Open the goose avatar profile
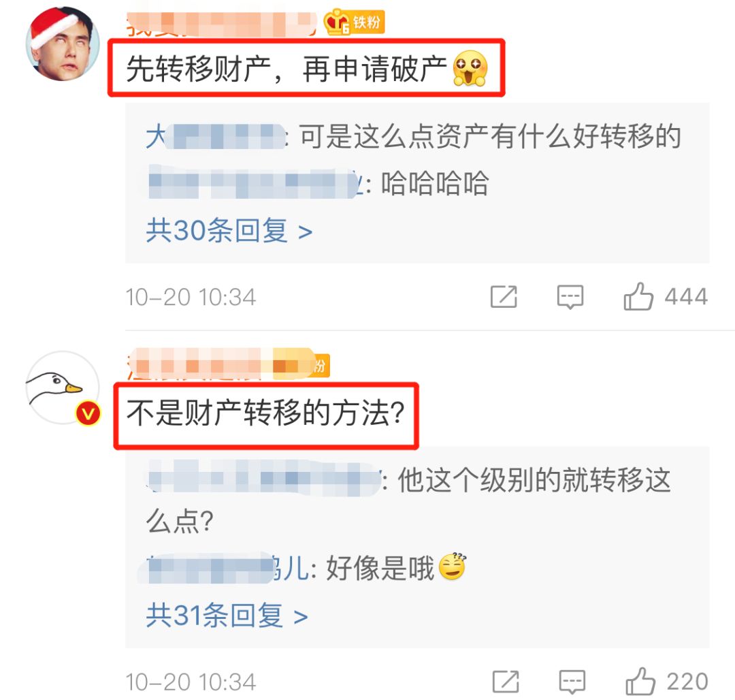The width and height of the screenshot is (735, 700). [x=63, y=387]
